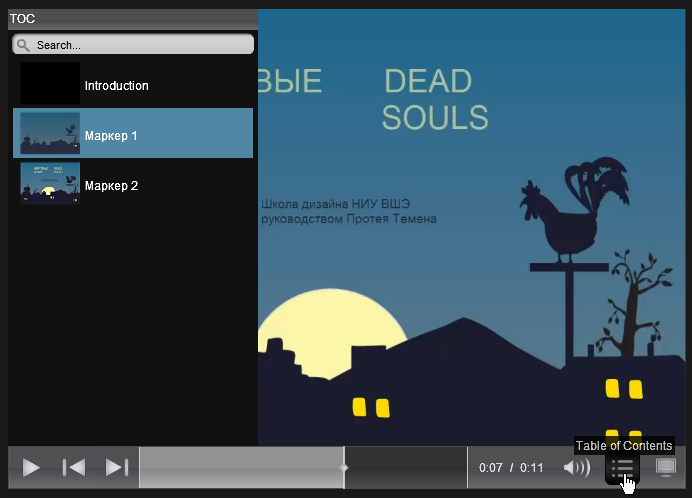
Task: Switch to full screen with monitor icon
Action: (666, 467)
